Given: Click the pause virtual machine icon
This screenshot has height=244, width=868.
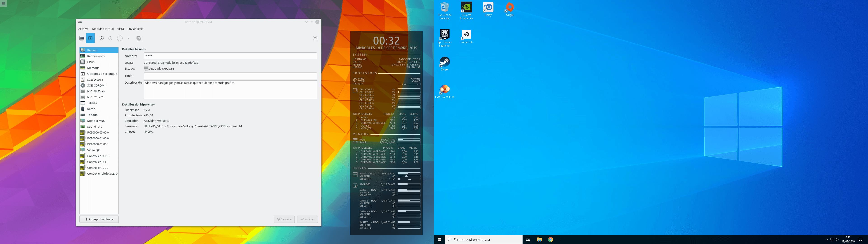Looking at the screenshot, I should tap(110, 38).
